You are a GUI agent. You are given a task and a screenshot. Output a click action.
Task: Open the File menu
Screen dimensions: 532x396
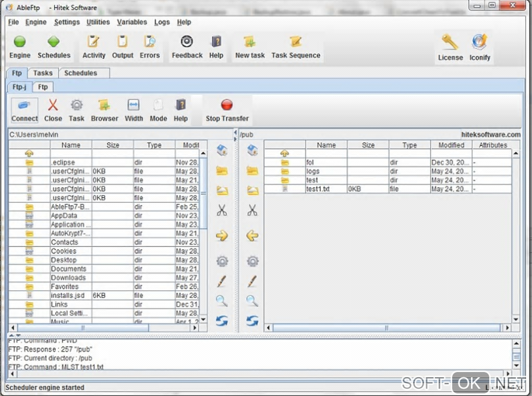14,22
